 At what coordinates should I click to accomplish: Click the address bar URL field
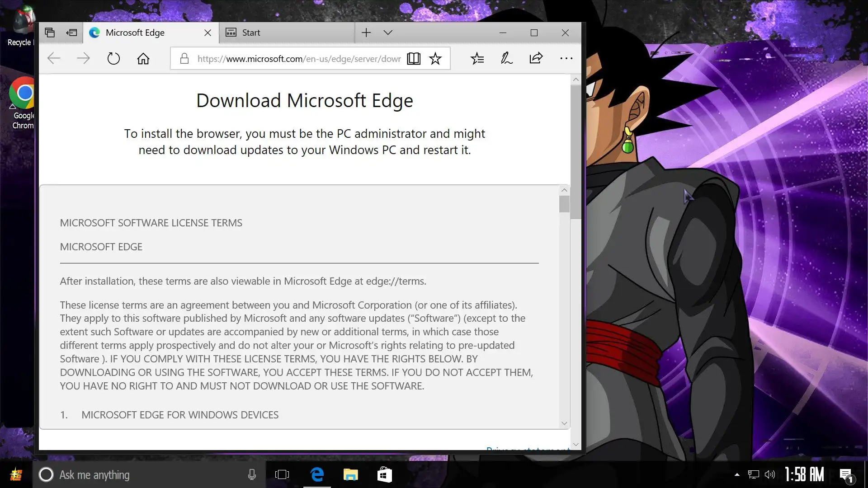pos(298,59)
